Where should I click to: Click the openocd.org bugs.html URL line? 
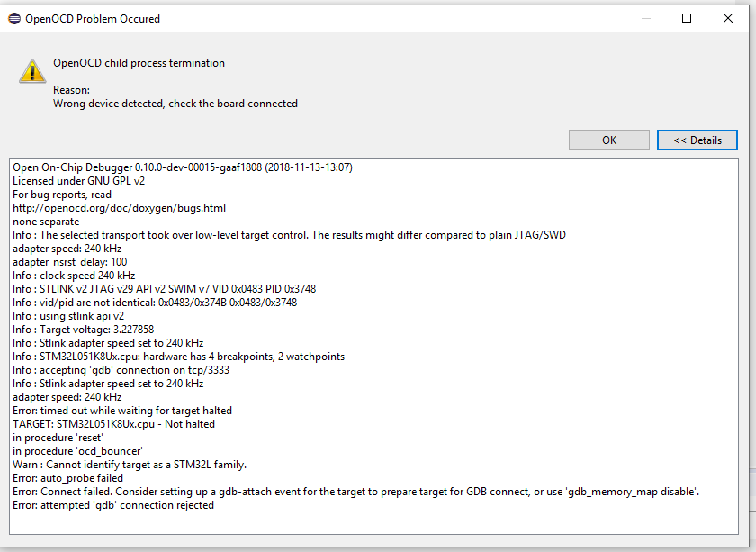119,208
